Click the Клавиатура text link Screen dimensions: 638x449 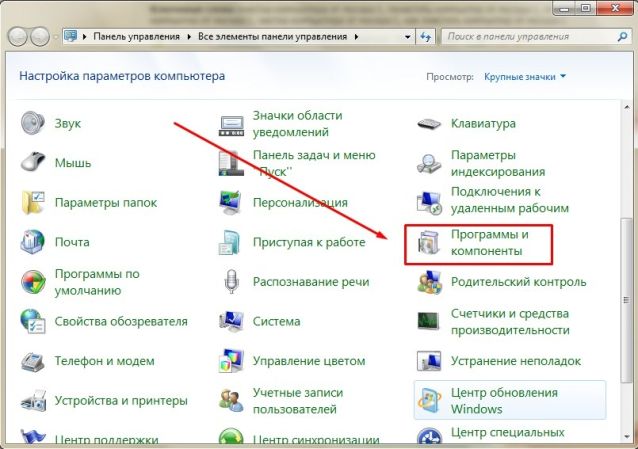[x=483, y=123]
